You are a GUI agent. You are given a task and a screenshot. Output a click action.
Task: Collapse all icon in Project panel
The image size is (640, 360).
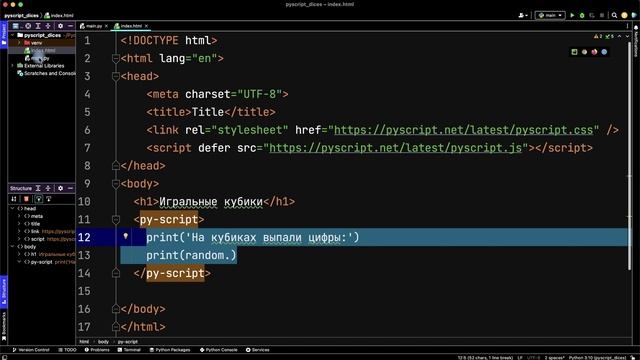tap(48, 26)
